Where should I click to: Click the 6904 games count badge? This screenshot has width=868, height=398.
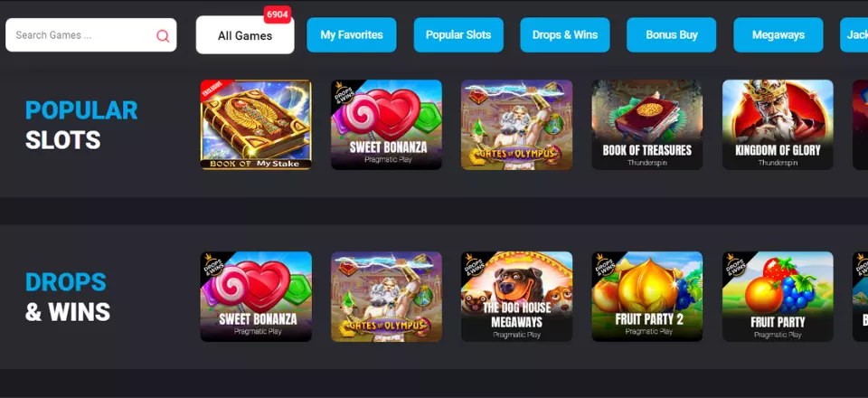(278, 14)
